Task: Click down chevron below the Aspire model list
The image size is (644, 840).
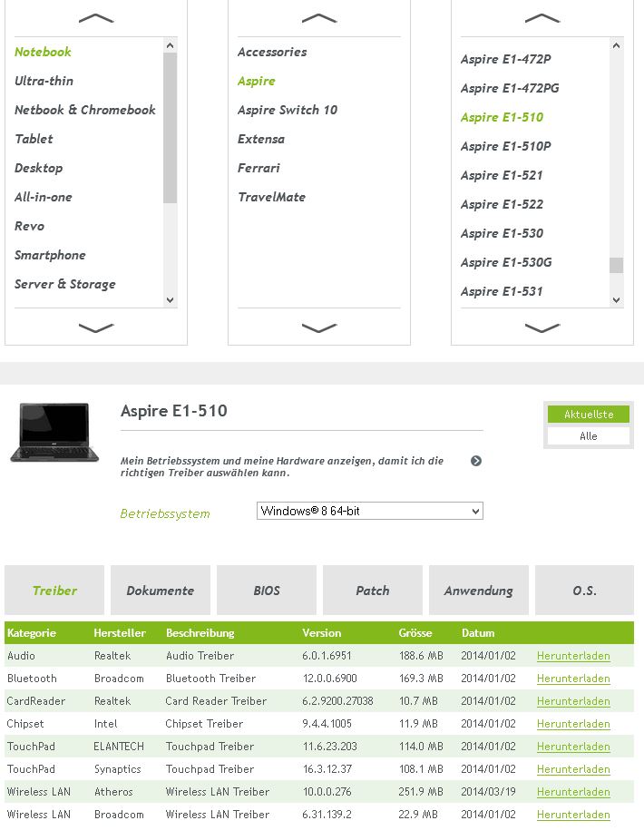Action: (x=542, y=327)
